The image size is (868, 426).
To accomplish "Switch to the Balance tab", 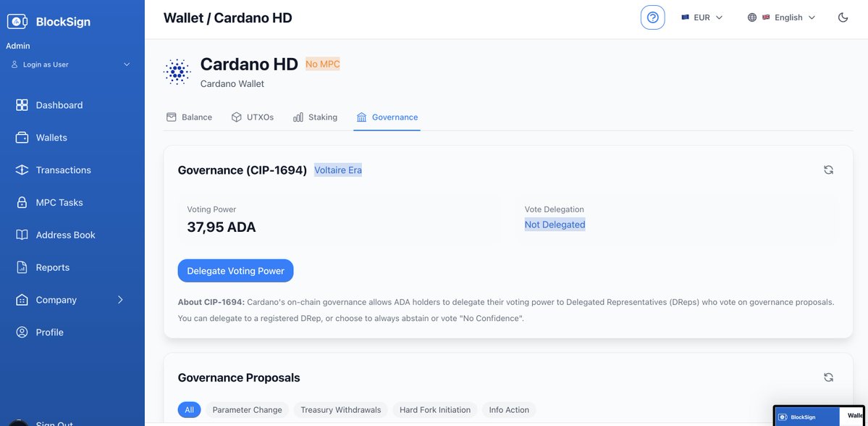I will coord(190,117).
